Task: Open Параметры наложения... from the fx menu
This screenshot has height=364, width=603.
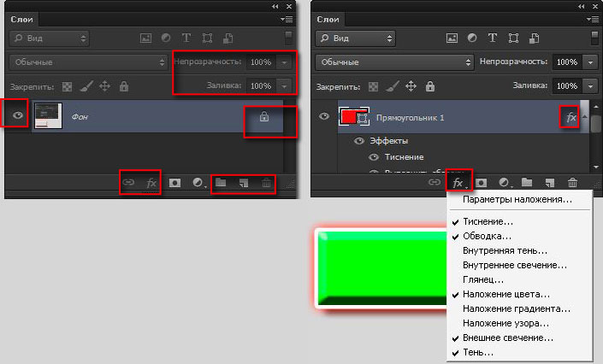Action: (517, 199)
